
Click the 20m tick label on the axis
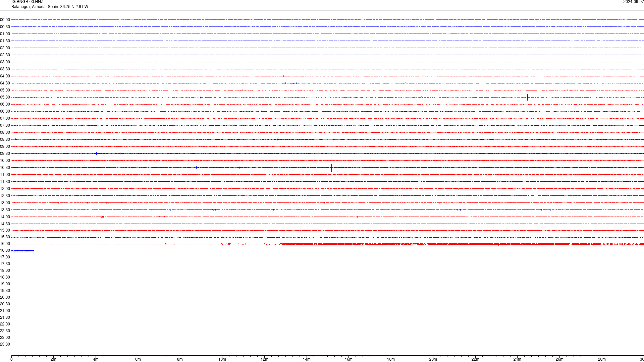[x=433, y=359]
